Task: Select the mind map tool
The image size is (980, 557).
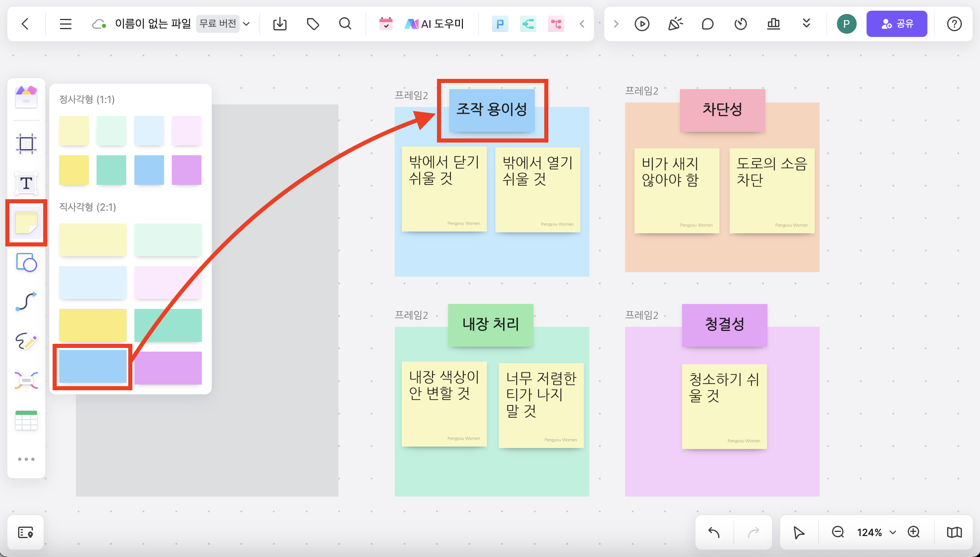Action: point(26,380)
